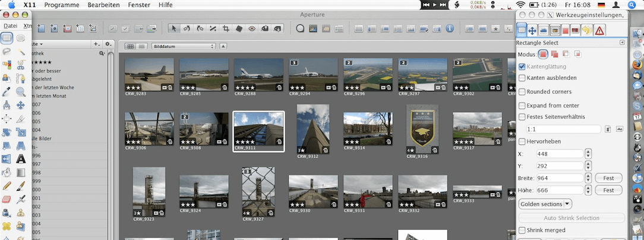Tick the Expand from center checkbox
Image resolution: width=644 pixels, height=240 pixels.
(522, 105)
